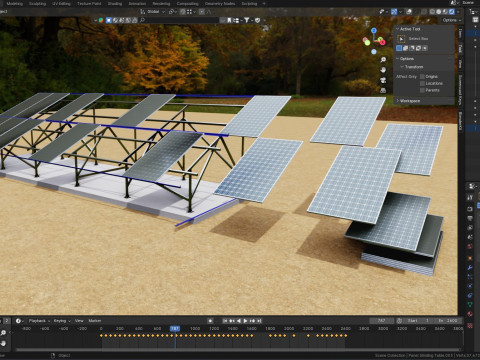Screen dimensions: 480x360
Task: Click the pan view hand icon
Action: [383, 70]
